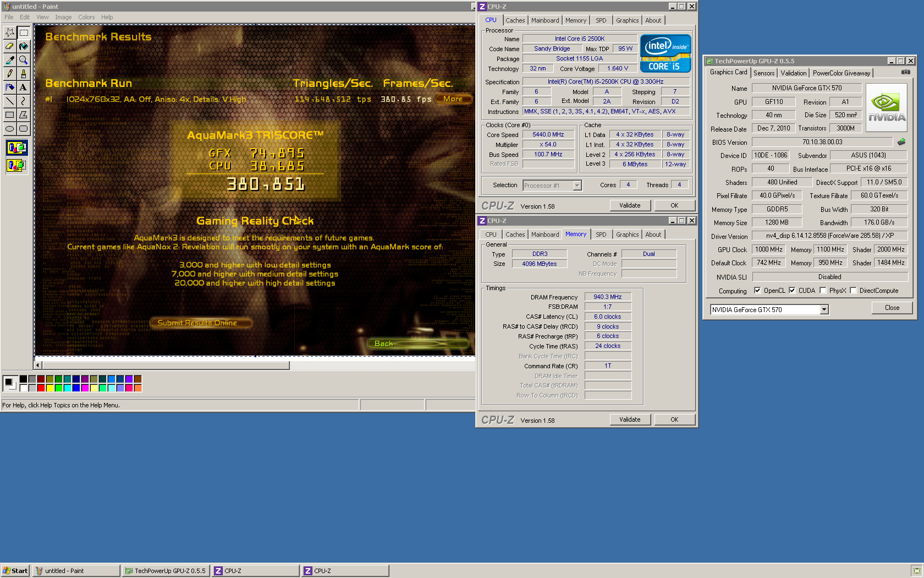
Task: Choose the Pencil tool in Paint
Action: [x=10, y=74]
